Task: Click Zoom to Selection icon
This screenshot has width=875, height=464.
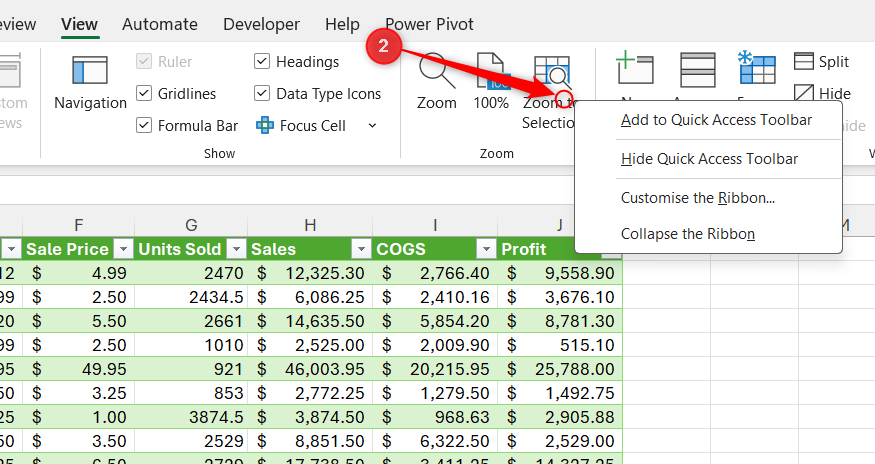Action: click(551, 70)
